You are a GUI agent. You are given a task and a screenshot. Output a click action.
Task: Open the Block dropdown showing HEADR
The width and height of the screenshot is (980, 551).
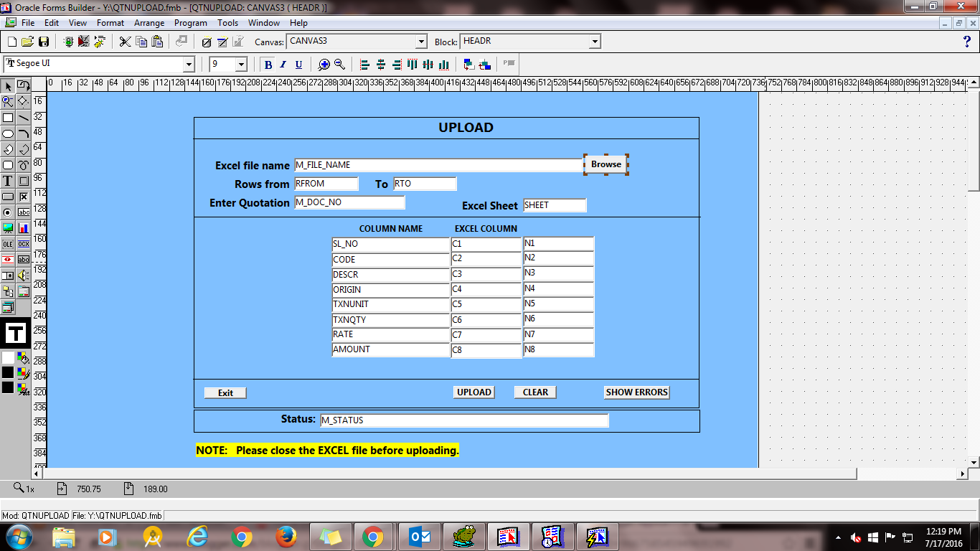[595, 41]
